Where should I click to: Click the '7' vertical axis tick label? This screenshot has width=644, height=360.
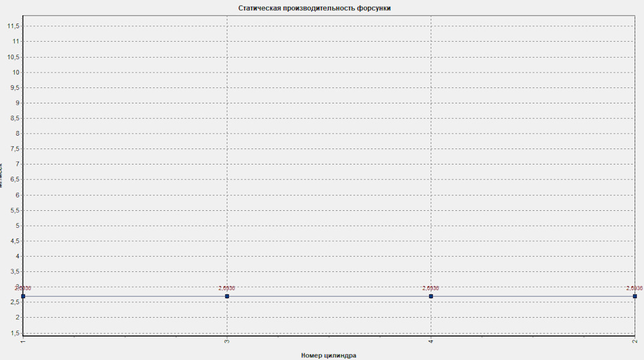[17, 164]
